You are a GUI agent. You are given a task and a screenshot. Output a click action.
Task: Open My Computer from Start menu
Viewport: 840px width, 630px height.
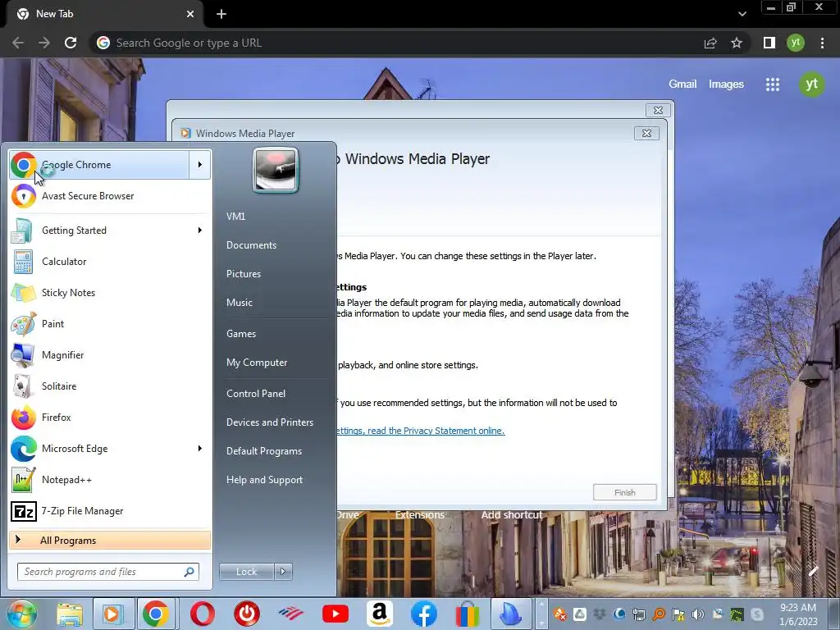257,363
